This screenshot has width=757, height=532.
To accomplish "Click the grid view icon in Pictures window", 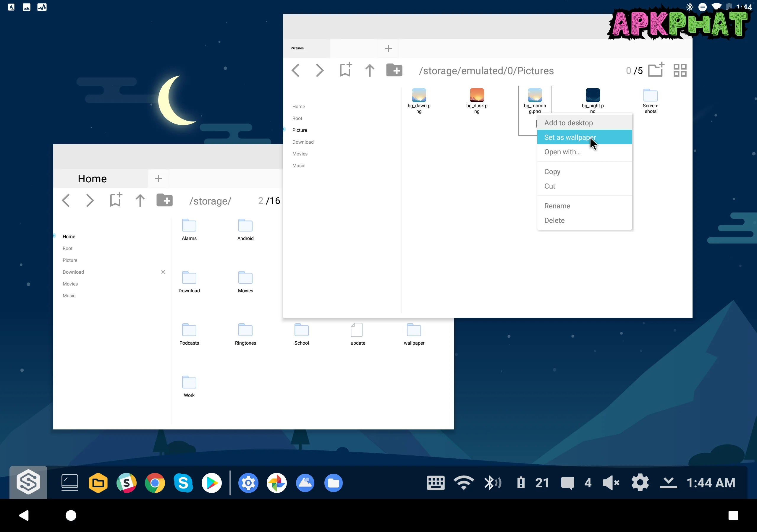I will 680,70.
